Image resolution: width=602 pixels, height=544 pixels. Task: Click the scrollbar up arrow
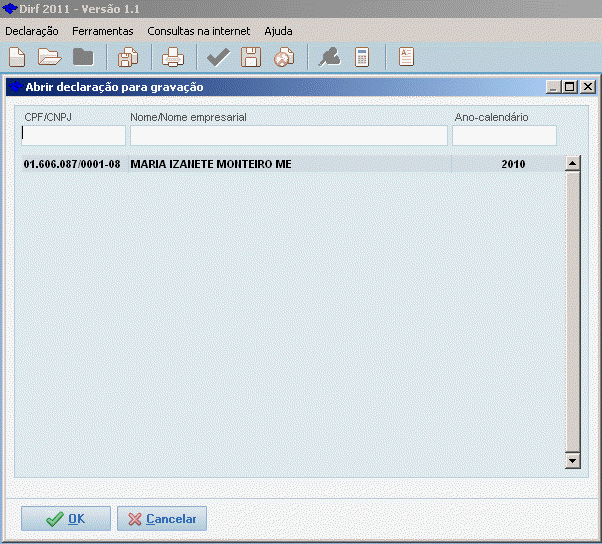pyautogui.click(x=572, y=164)
